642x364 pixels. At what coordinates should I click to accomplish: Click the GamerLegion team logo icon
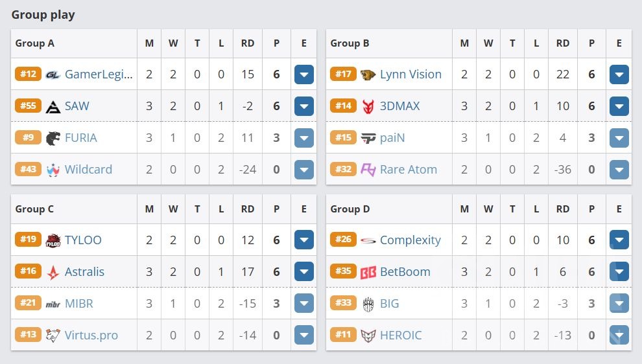[53, 74]
